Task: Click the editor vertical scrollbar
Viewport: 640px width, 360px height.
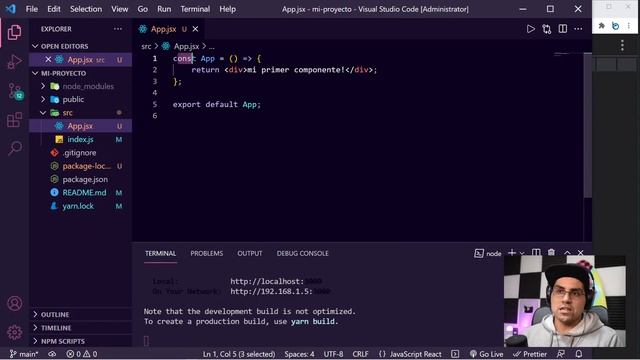Action: (x=588, y=126)
